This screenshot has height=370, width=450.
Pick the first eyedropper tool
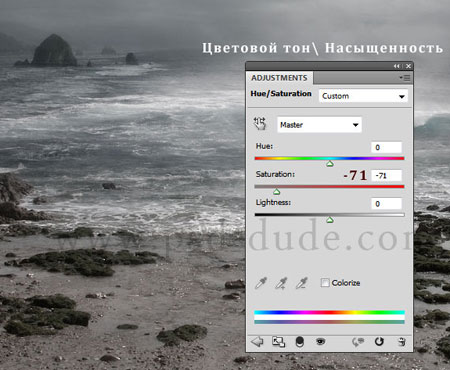(x=261, y=283)
